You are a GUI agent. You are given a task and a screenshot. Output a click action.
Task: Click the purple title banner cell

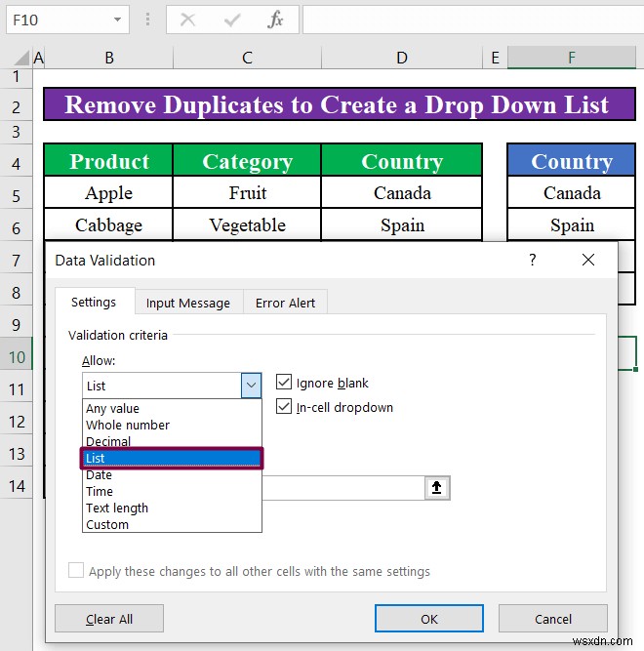(x=340, y=104)
